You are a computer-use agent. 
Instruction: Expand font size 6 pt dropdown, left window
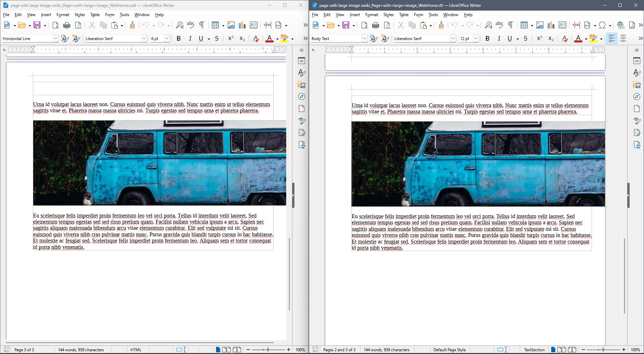(167, 38)
